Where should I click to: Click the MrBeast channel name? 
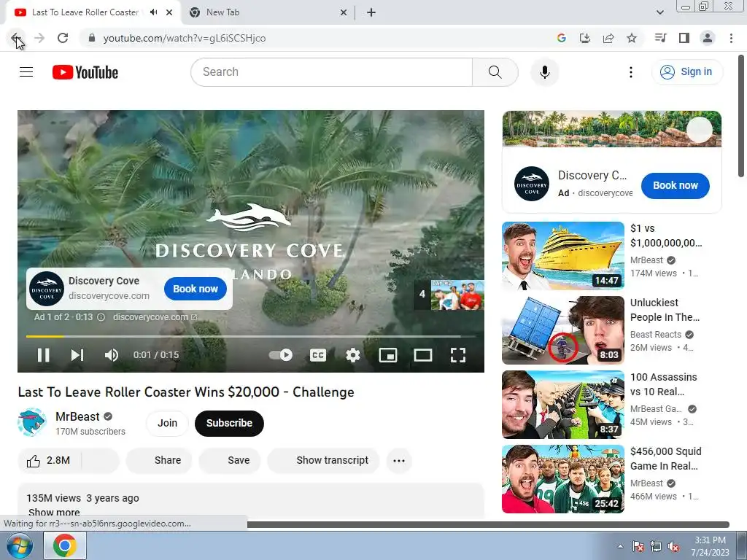tap(77, 416)
